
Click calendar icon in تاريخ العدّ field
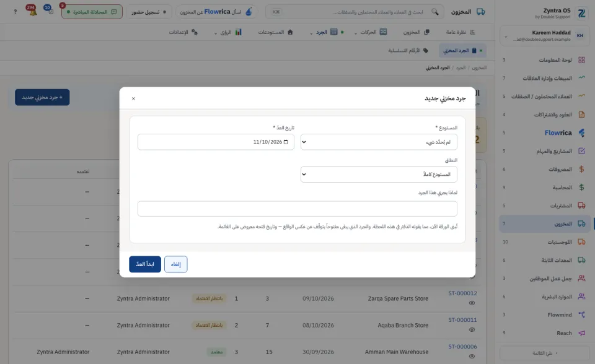tap(286, 142)
